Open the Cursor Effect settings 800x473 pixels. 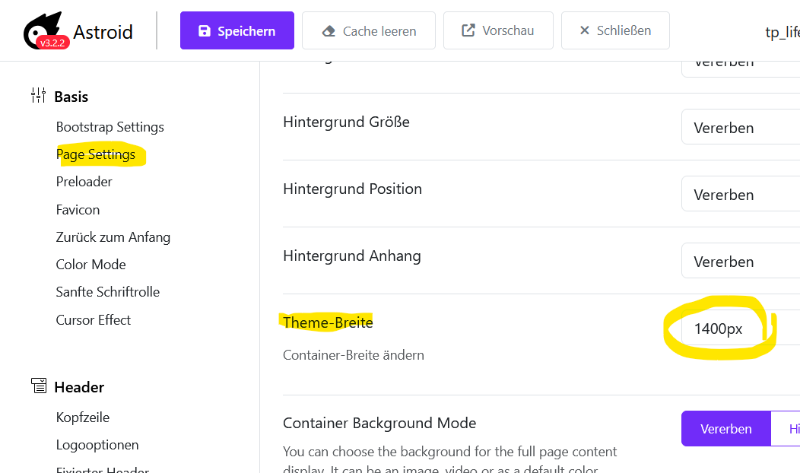(x=93, y=320)
